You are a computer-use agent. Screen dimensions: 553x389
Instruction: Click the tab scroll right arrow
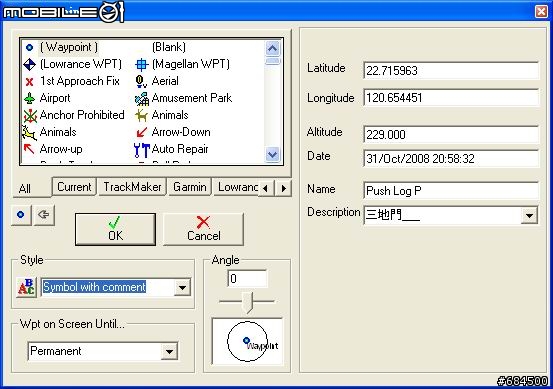point(284,188)
